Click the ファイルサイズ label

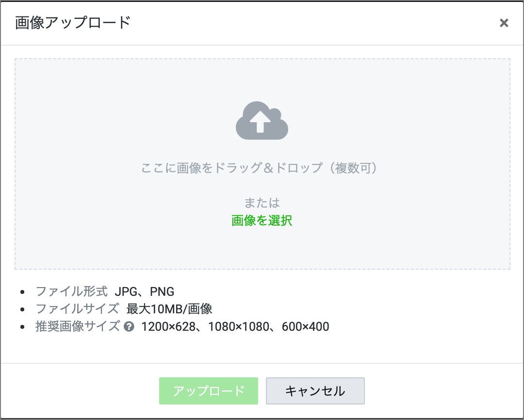77,309
